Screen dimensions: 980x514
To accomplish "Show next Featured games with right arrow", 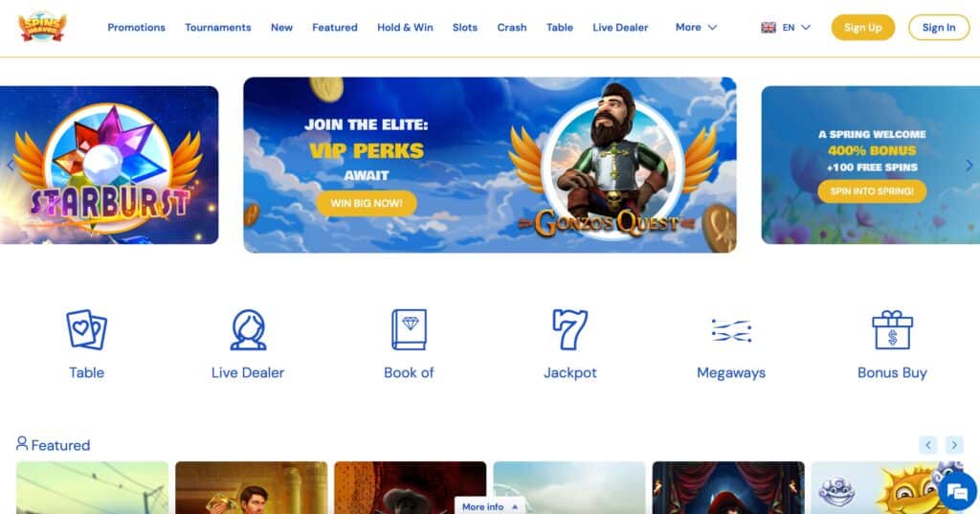I will pyautogui.click(x=954, y=444).
